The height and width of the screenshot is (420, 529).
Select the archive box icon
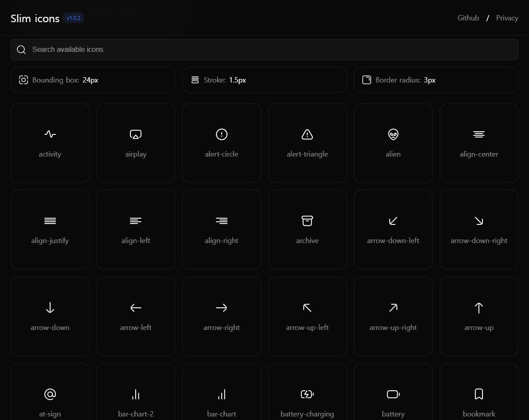tap(307, 220)
